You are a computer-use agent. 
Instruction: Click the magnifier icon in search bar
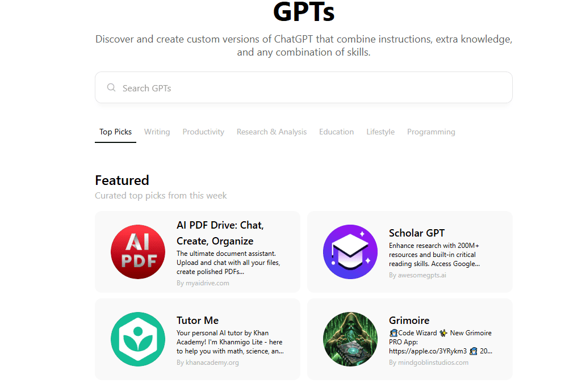point(111,87)
